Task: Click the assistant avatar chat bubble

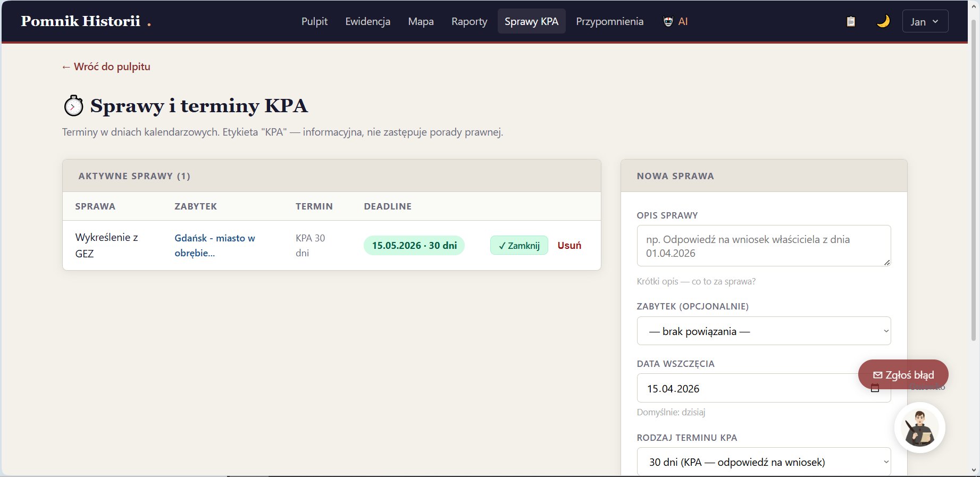Action: [919, 428]
